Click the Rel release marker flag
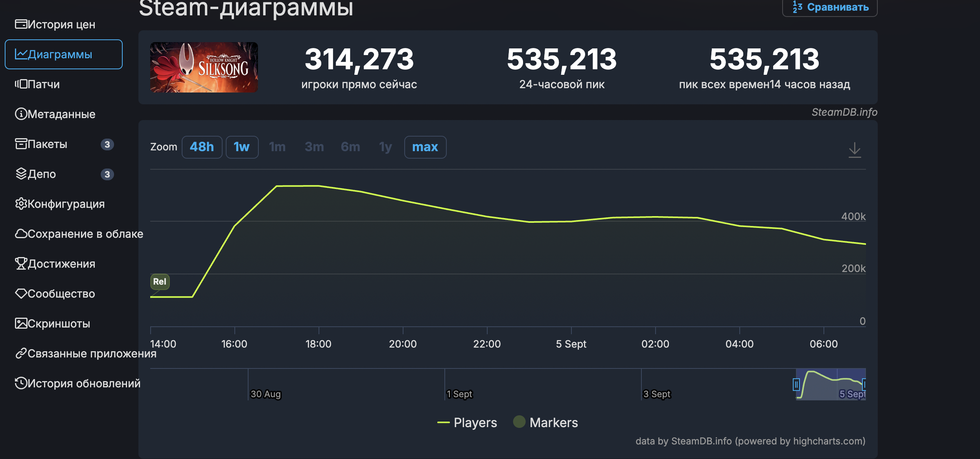This screenshot has width=980, height=459. point(160,281)
